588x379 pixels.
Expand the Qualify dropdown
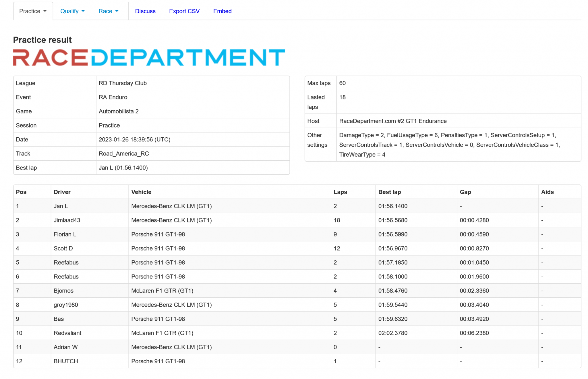(72, 11)
